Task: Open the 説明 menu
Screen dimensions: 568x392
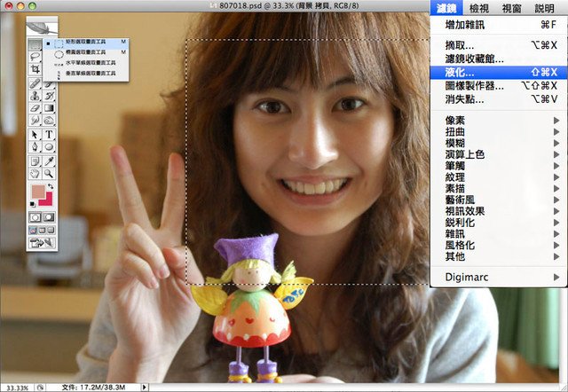Action: pos(544,8)
